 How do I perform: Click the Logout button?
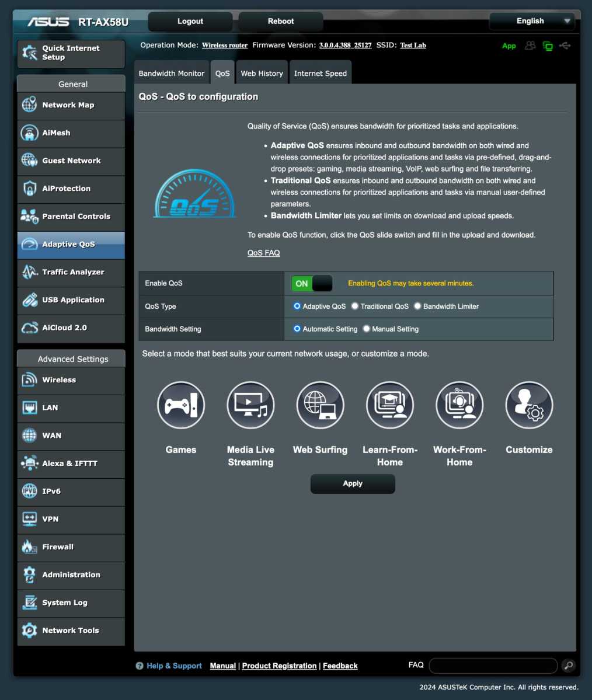(190, 21)
